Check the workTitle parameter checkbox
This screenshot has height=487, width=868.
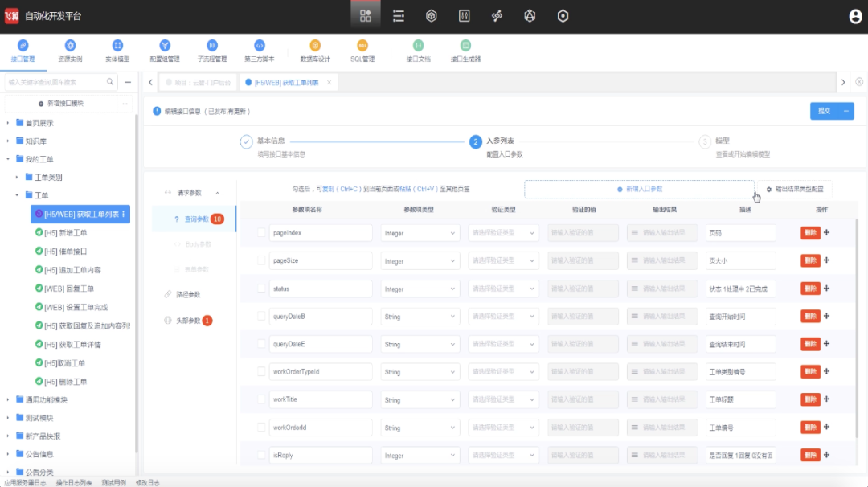[261, 399]
